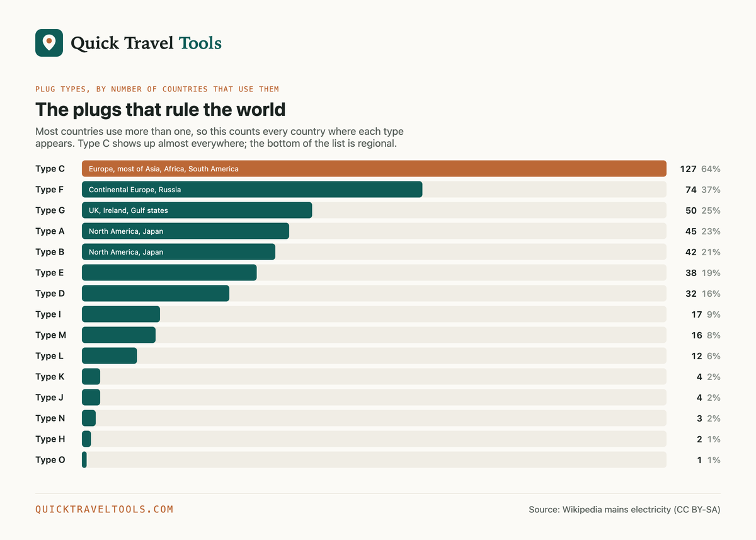Click the 'Type H' row label

point(50,439)
